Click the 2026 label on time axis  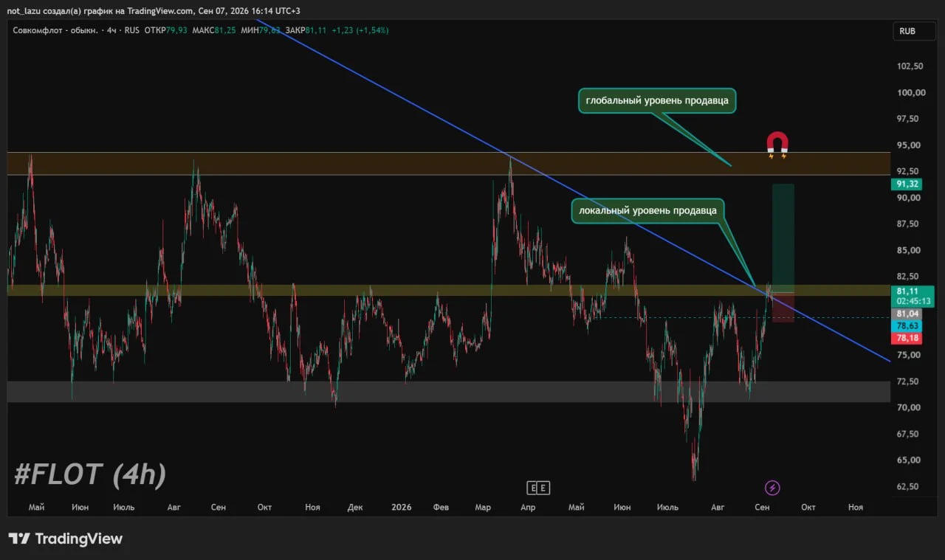(402, 508)
